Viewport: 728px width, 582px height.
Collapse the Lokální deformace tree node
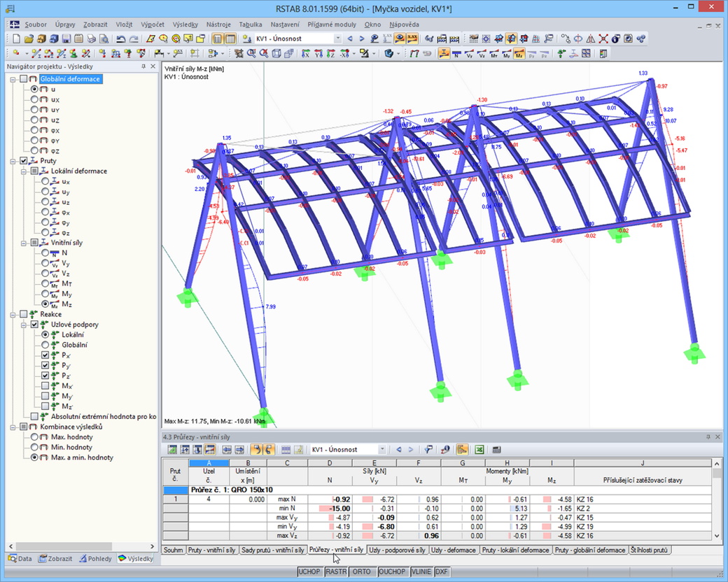coord(24,171)
